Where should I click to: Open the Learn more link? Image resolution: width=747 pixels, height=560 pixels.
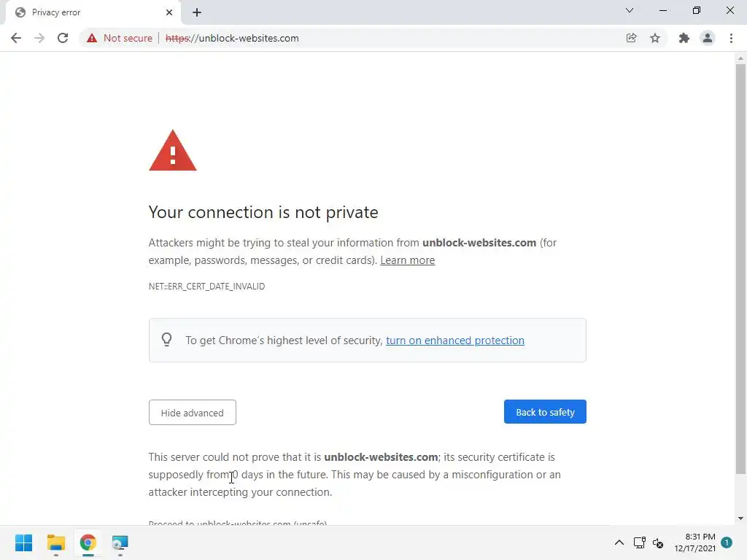click(407, 260)
